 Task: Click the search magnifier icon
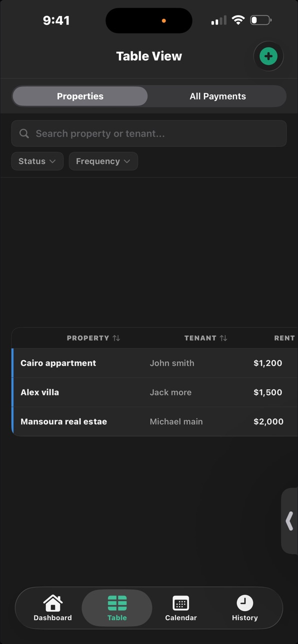pos(24,133)
